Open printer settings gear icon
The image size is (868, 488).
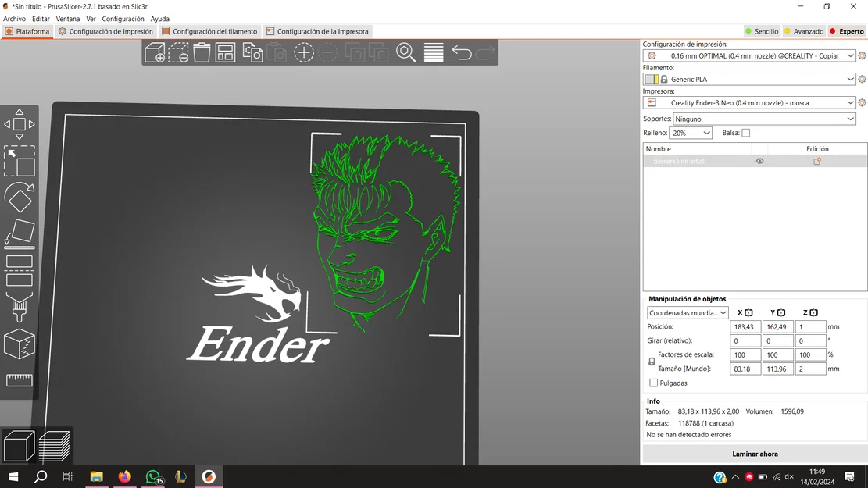click(x=862, y=102)
